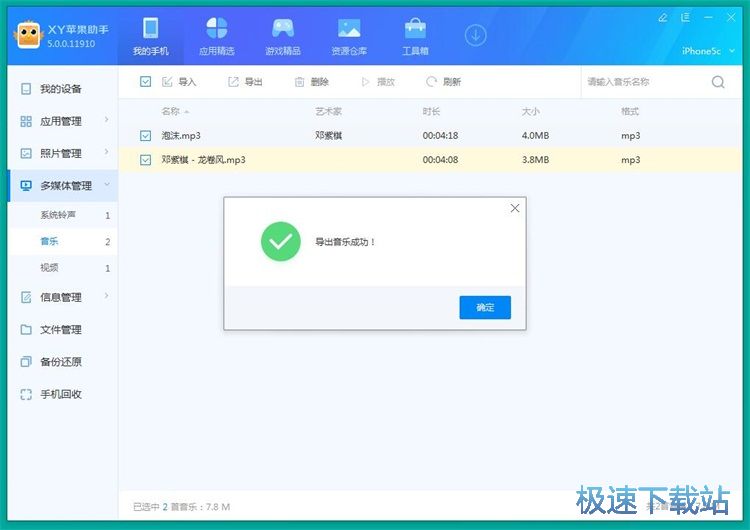This screenshot has height=530, width=750.
Task: Click the 信息管理 note icon
Action: (26, 298)
